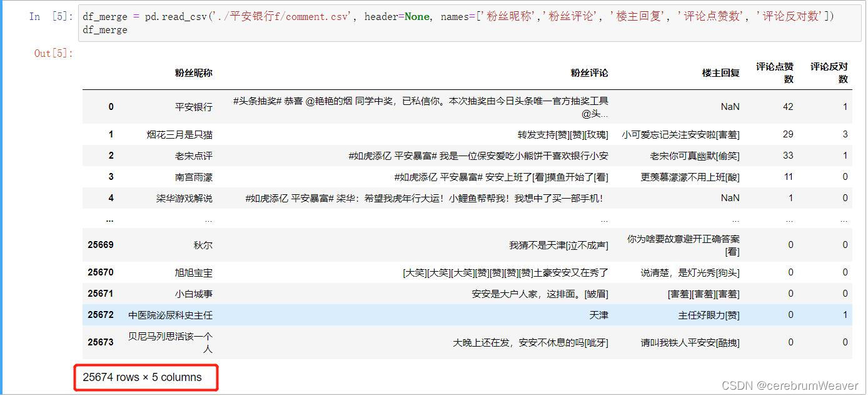Screen dimensions: 868x396
Task: Click dislike count 3 in row 1
Action: [845, 134]
